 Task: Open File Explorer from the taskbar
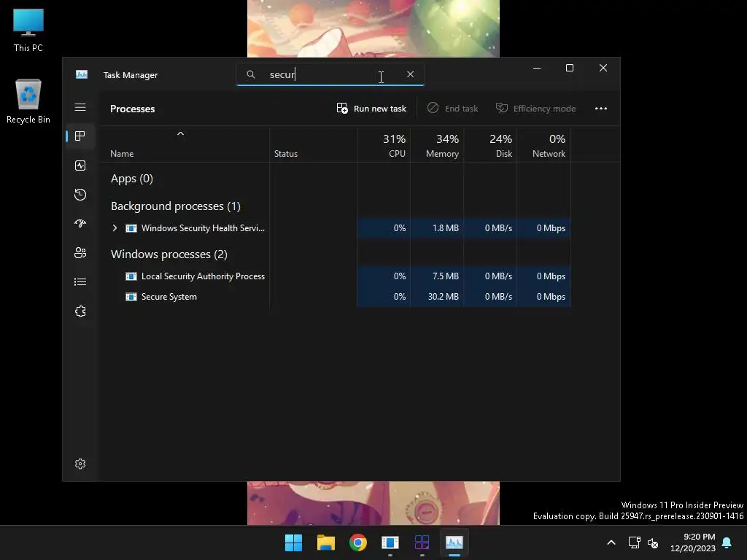click(326, 542)
